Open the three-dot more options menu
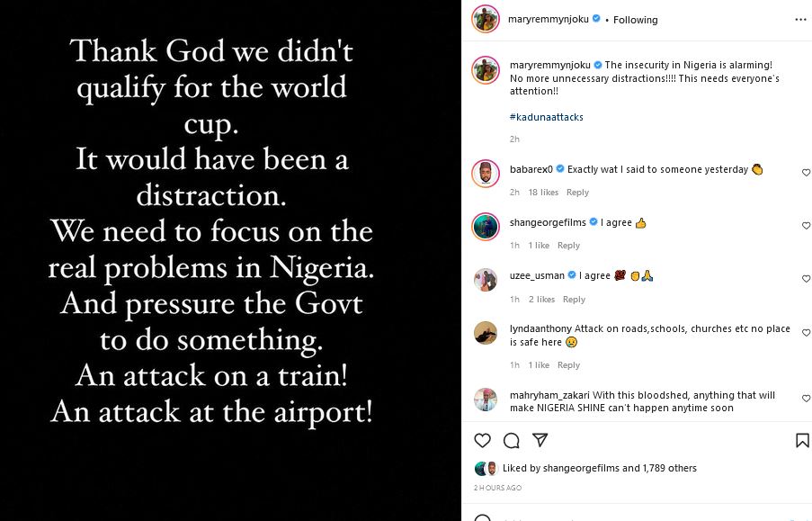The image size is (812, 521). 800,19
